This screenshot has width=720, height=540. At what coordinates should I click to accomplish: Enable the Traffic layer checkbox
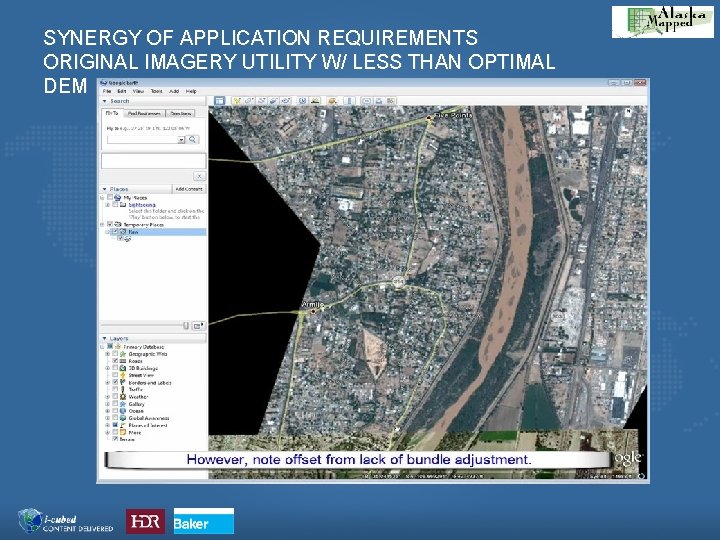(x=115, y=389)
